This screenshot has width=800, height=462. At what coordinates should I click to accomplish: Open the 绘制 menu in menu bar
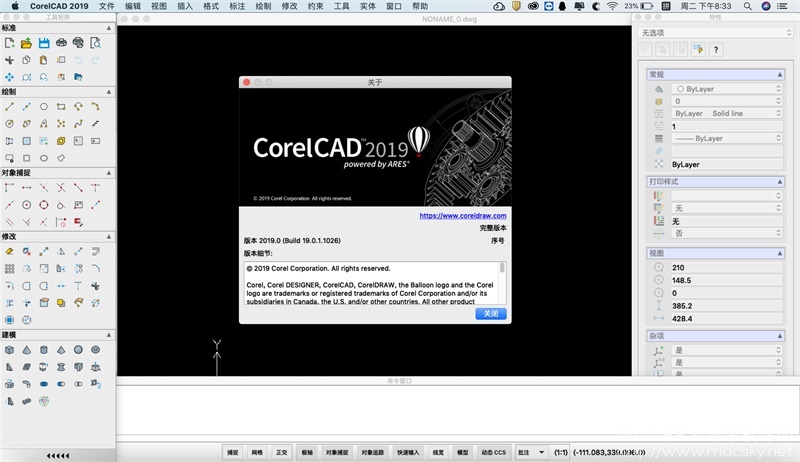[x=263, y=6]
